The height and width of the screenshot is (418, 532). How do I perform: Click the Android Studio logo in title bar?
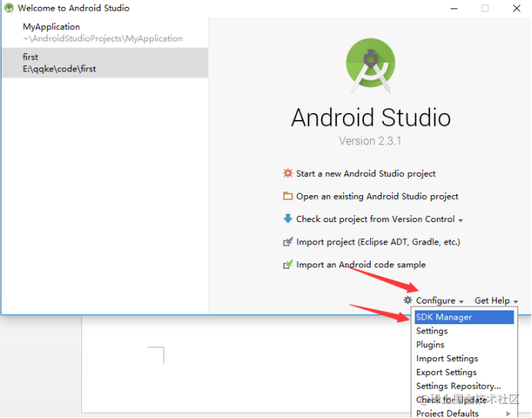[x=8, y=8]
